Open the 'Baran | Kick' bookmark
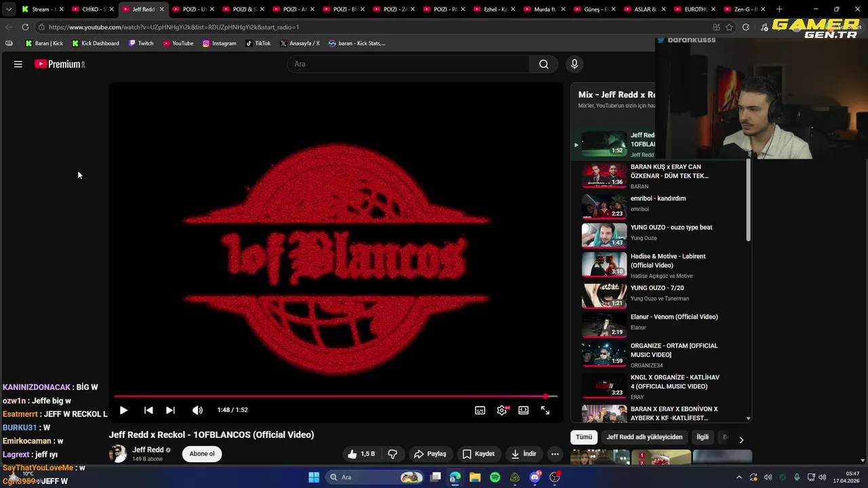This screenshot has width=868, height=488. click(44, 43)
